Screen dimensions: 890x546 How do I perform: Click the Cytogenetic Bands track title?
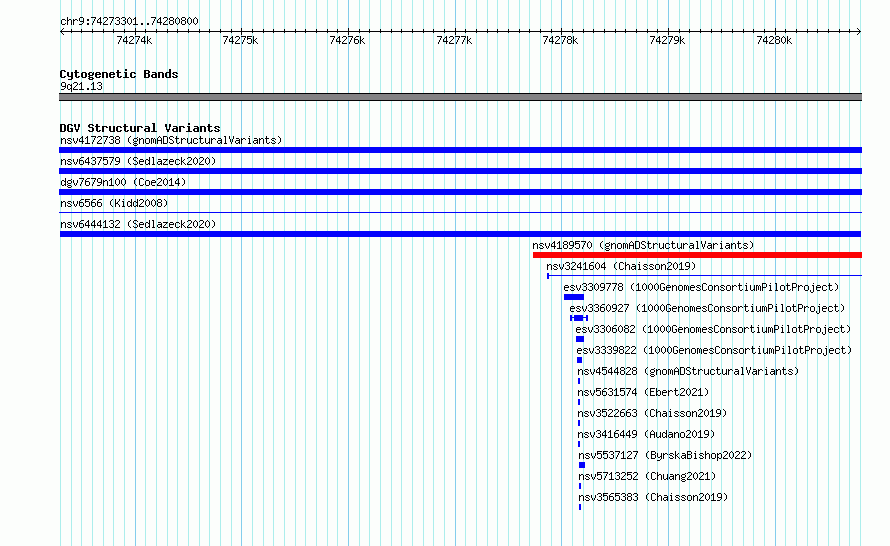pyautogui.click(x=119, y=74)
